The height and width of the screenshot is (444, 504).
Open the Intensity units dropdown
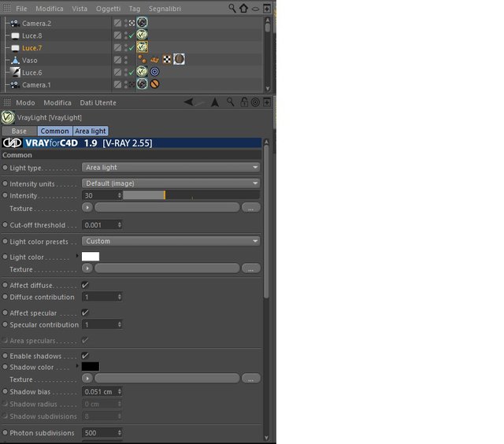[171, 183]
